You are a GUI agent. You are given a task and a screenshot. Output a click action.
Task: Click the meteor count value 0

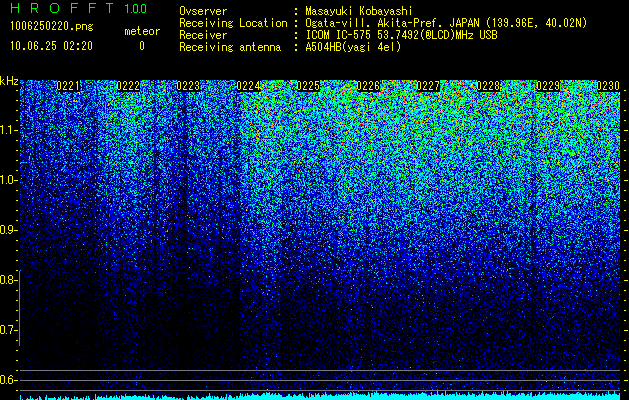142,46
